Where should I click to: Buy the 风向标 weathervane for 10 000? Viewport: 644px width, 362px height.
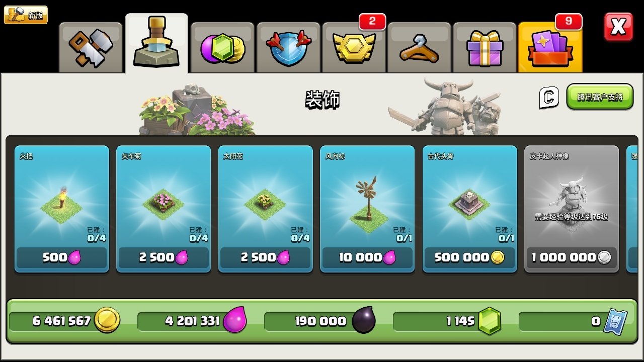click(367, 258)
